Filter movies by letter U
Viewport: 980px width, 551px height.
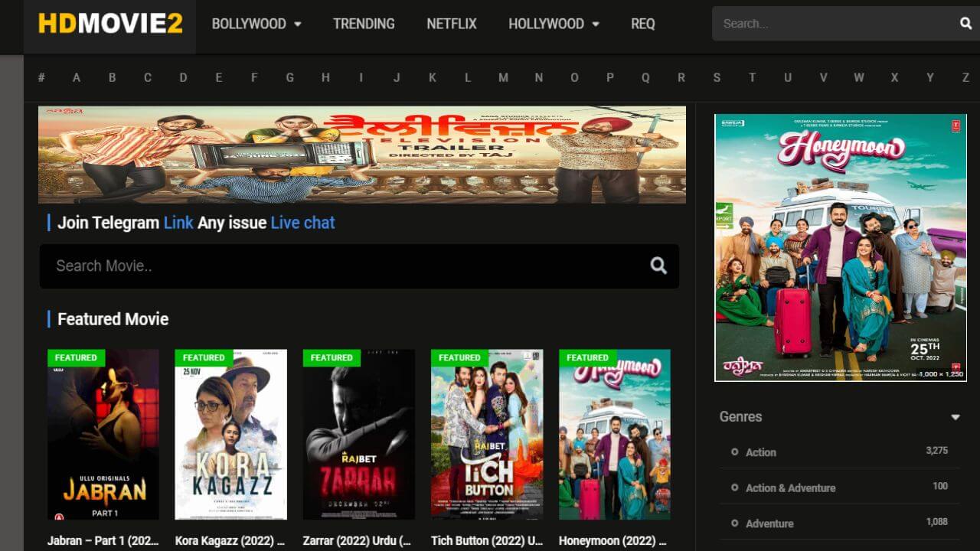coord(787,77)
